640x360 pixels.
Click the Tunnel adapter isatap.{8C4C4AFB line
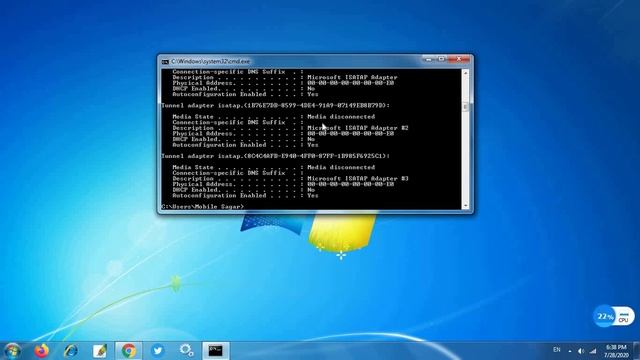[276, 156]
